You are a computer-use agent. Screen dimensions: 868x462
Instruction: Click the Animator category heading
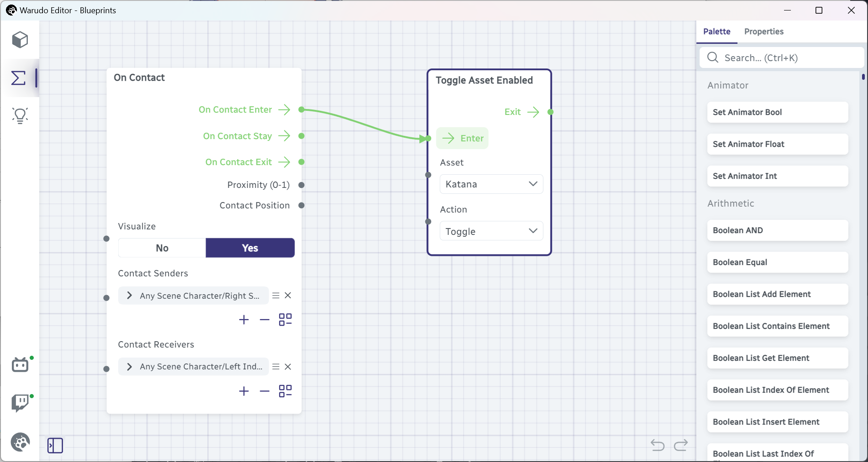tap(728, 85)
